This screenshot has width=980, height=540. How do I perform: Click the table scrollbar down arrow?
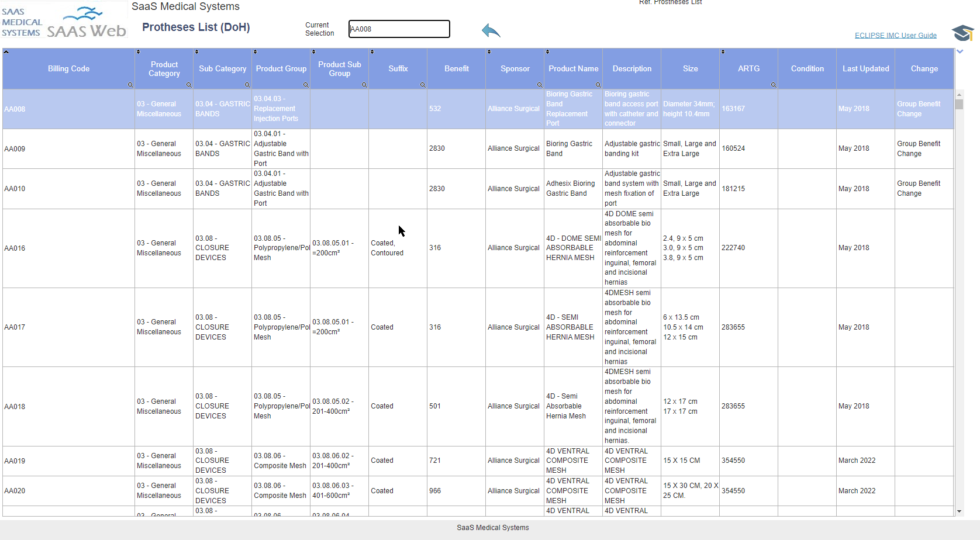point(959,511)
